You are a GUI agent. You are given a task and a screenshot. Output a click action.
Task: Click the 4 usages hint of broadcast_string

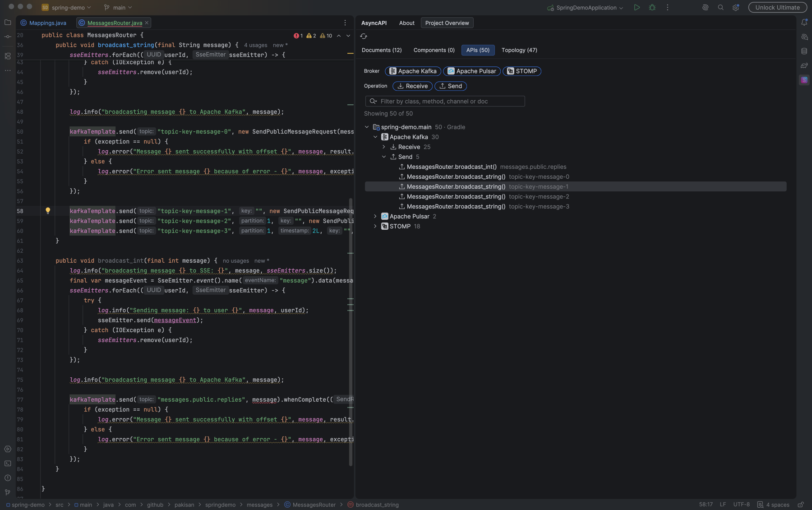click(255, 45)
